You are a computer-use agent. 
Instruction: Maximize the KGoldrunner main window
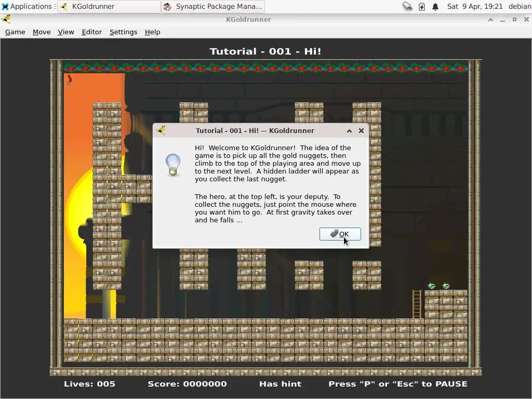(x=514, y=20)
